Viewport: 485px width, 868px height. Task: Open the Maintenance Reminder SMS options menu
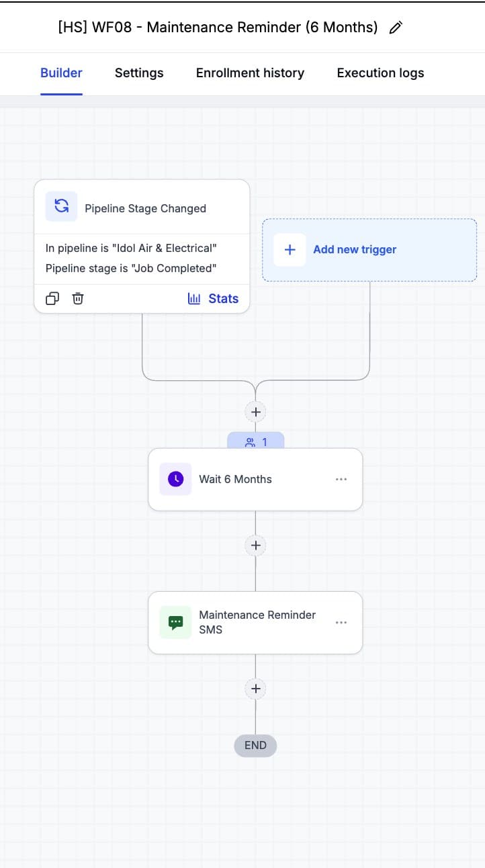pos(341,622)
